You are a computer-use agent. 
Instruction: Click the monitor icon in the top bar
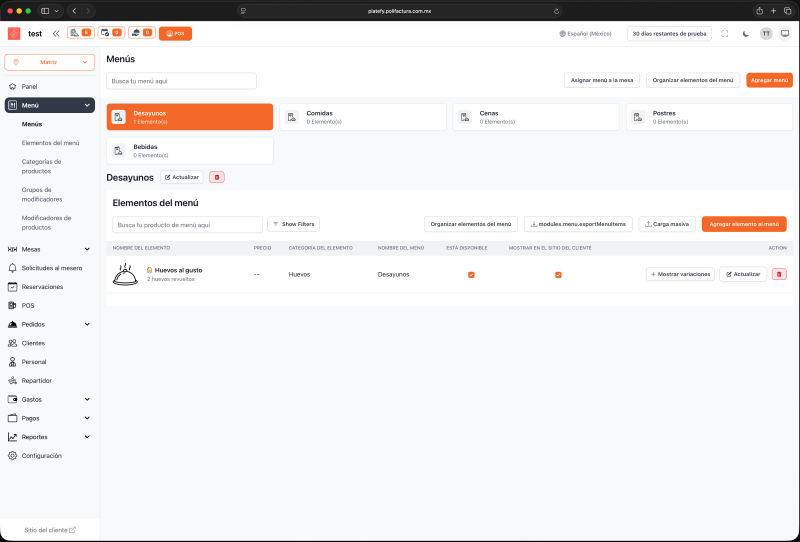click(x=785, y=33)
